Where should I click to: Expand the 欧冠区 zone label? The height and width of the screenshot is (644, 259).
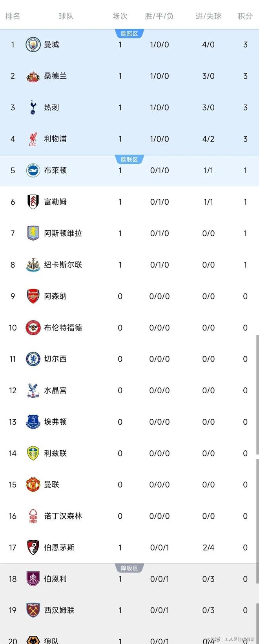coord(129,34)
